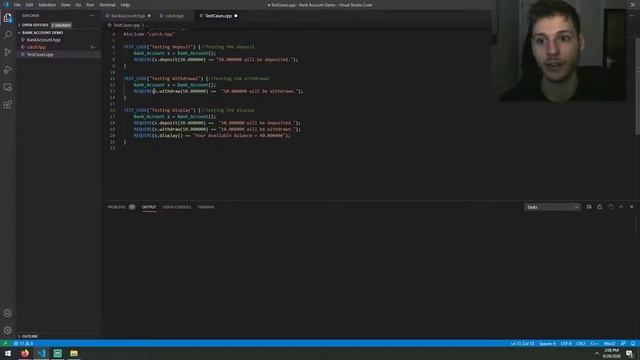Click the VS Code logo in title bar
This screenshot has width=640, height=360.
pyautogui.click(x=6, y=5)
